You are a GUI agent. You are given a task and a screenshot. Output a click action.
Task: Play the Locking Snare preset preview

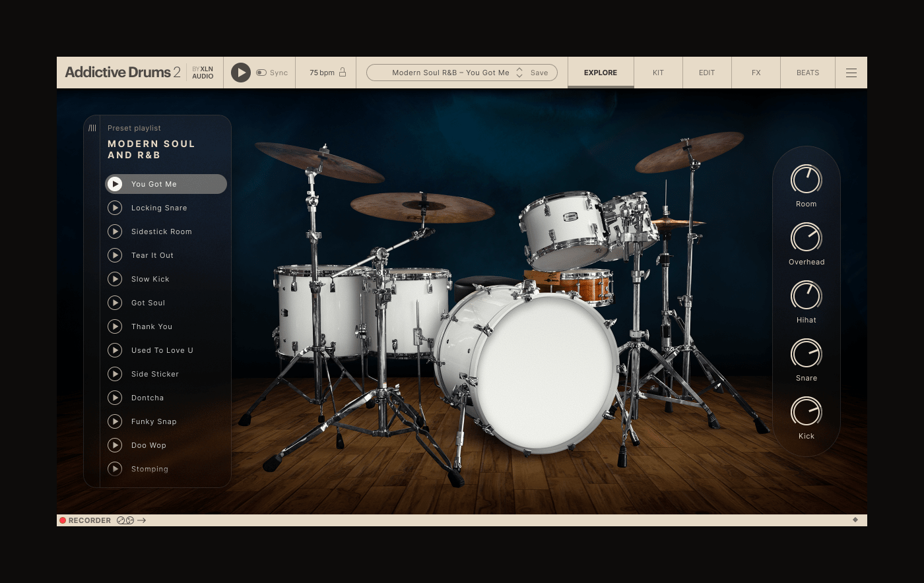(x=115, y=208)
